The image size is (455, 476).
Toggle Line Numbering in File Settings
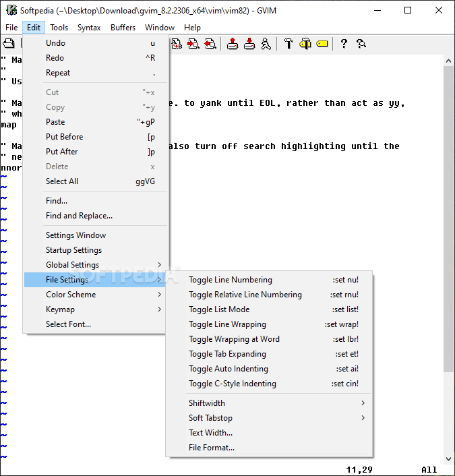[269, 280]
